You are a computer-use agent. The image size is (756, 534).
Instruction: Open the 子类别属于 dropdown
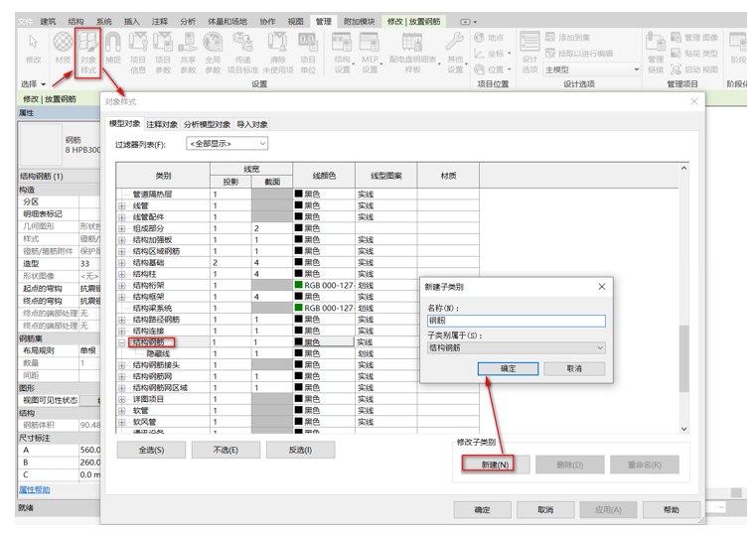(x=517, y=348)
